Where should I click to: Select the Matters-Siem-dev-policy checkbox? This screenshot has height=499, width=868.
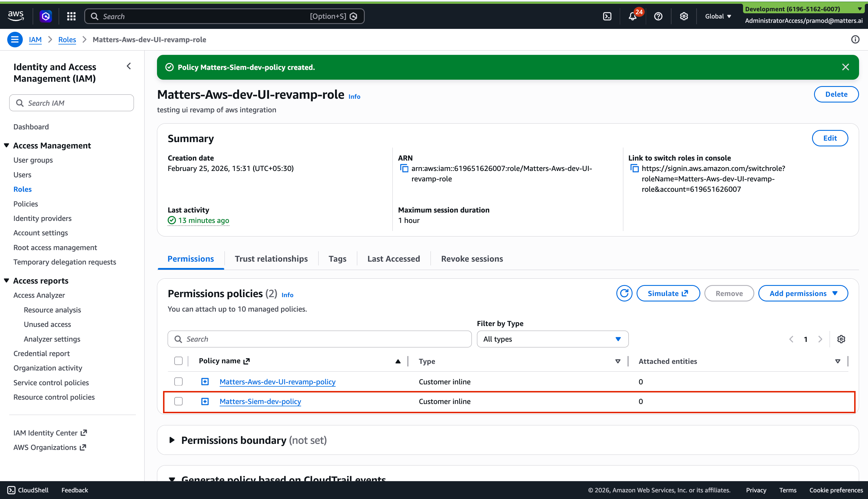[178, 401]
